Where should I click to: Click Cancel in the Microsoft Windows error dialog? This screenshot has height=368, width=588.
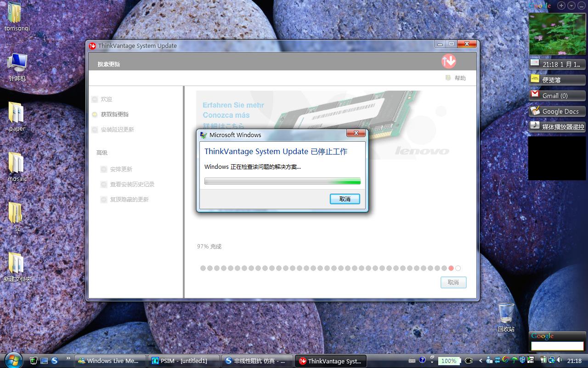(x=345, y=199)
